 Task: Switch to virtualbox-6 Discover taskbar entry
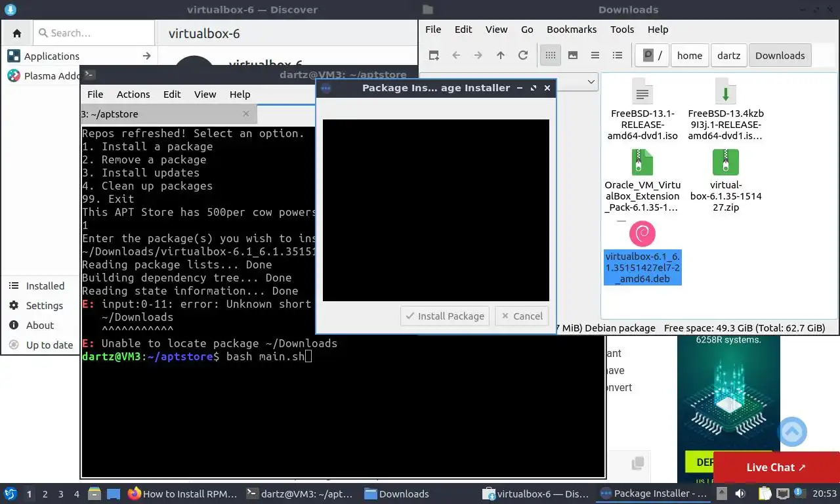tap(535, 494)
